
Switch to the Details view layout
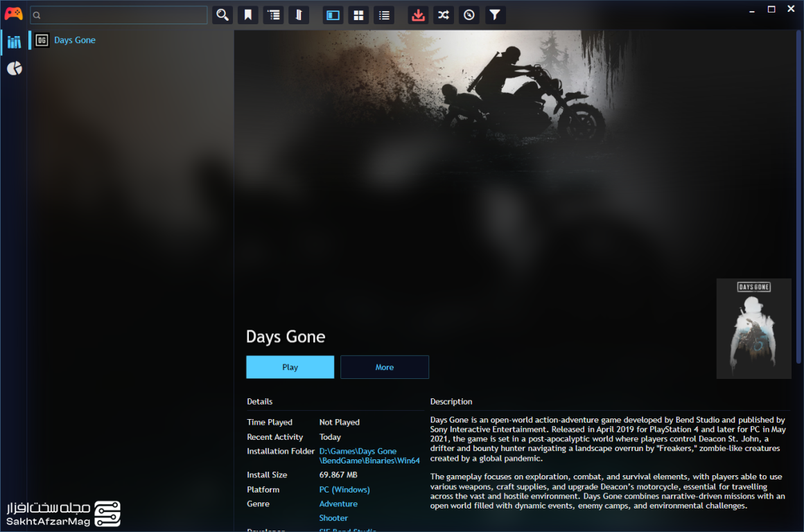pyautogui.click(x=333, y=15)
